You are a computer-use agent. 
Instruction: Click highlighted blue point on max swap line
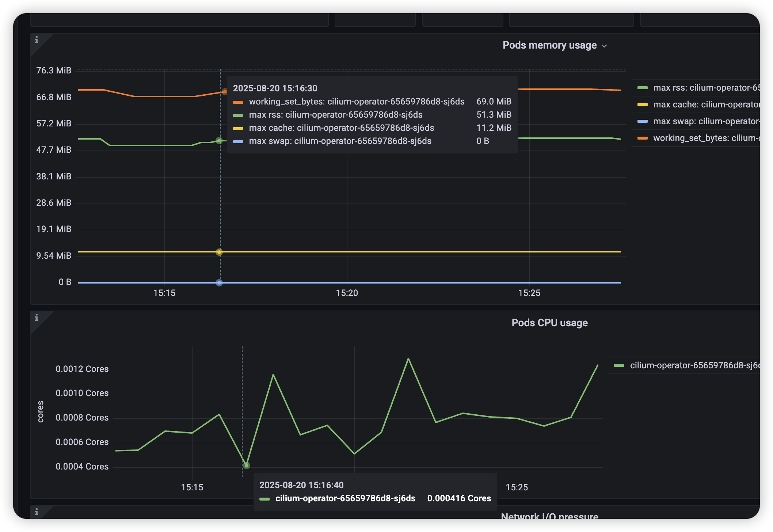[x=219, y=283]
